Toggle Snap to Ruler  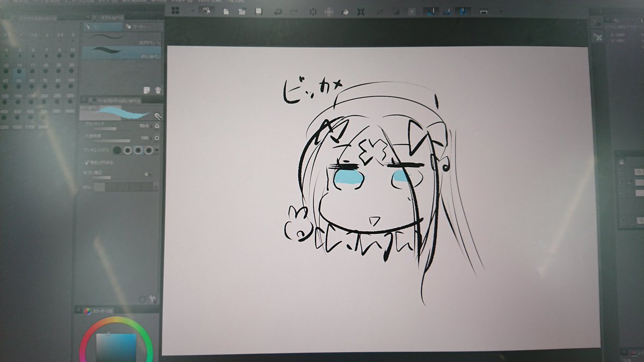point(430,11)
